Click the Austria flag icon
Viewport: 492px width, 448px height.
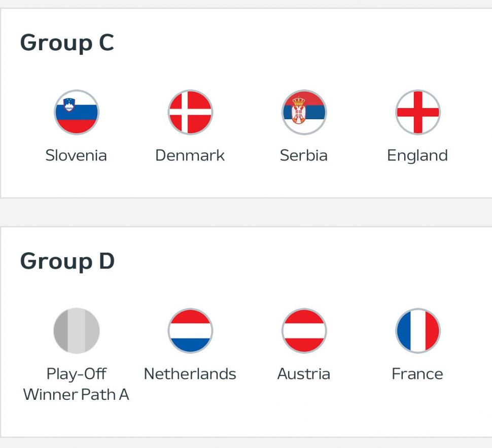pos(304,330)
